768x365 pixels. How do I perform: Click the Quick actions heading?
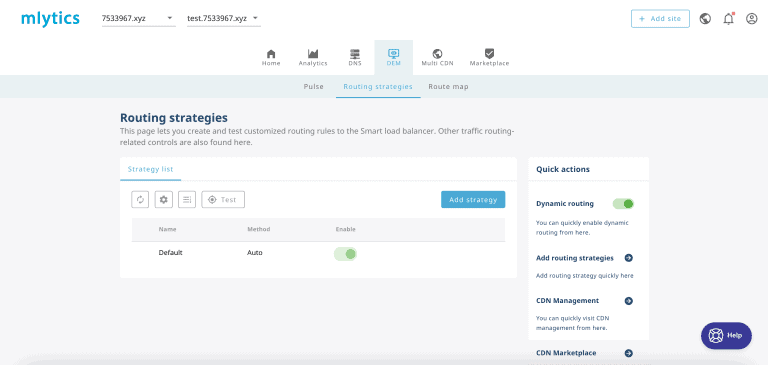pos(563,170)
